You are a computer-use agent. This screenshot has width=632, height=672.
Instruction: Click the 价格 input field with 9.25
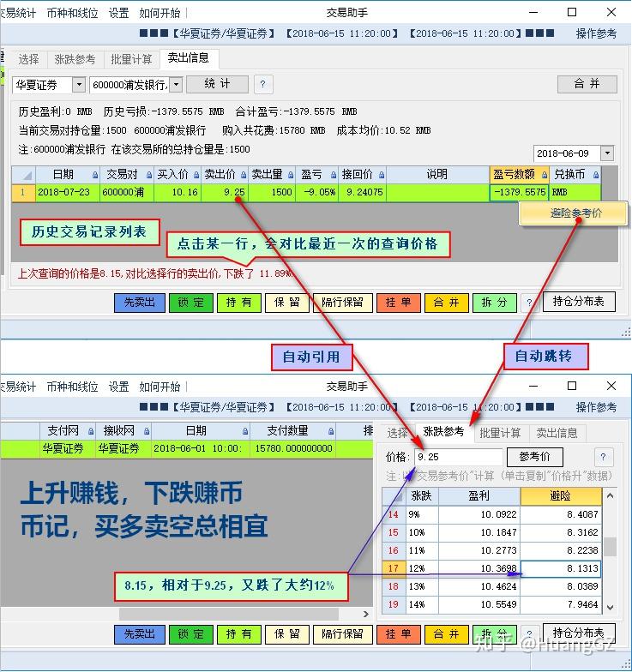[458, 458]
